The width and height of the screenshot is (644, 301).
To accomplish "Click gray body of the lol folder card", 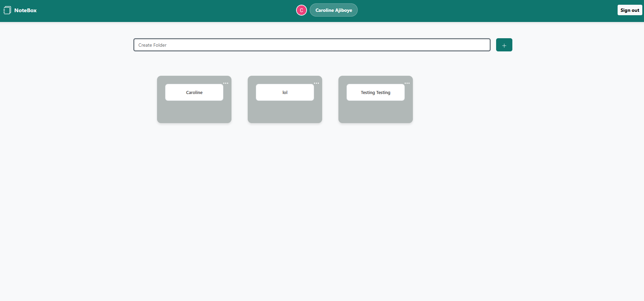I will [x=285, y=112].
